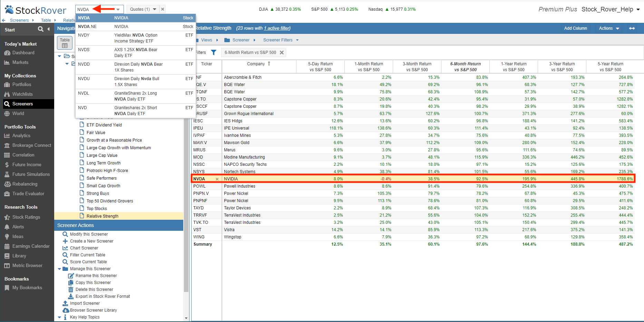
Task: Click the filter funnel icon
Action: pos(214,53)
